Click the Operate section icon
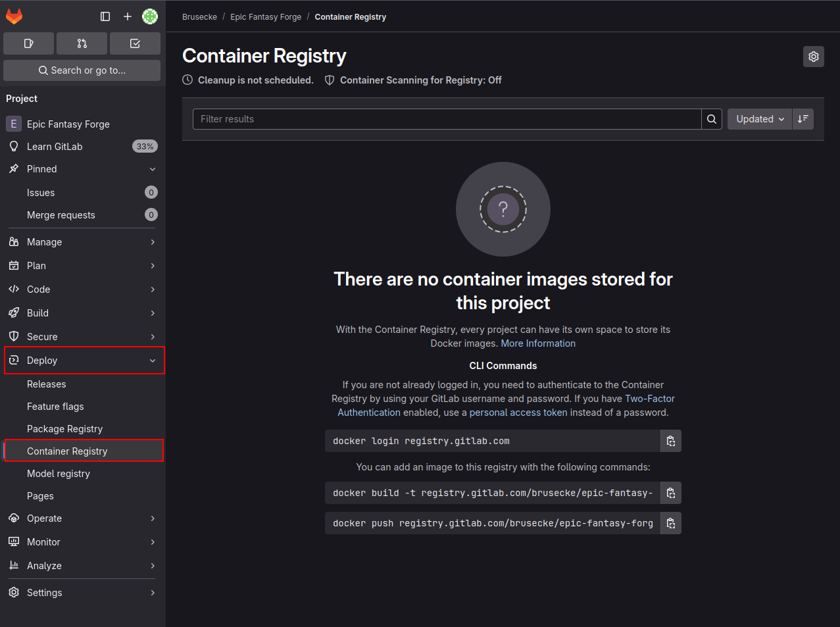 (14, 518)
